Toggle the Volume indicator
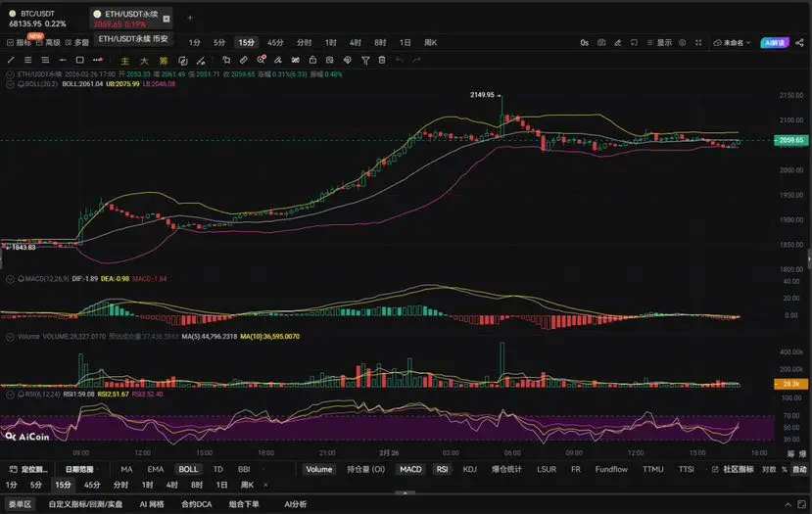This screenshot has height=514, width=812. [x=319, y=470]
